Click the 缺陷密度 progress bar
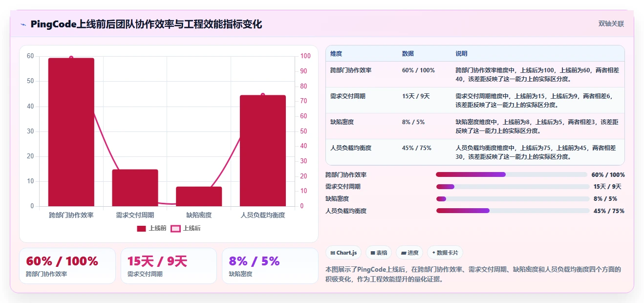644x303 pixels. click(x=513, y=198)
